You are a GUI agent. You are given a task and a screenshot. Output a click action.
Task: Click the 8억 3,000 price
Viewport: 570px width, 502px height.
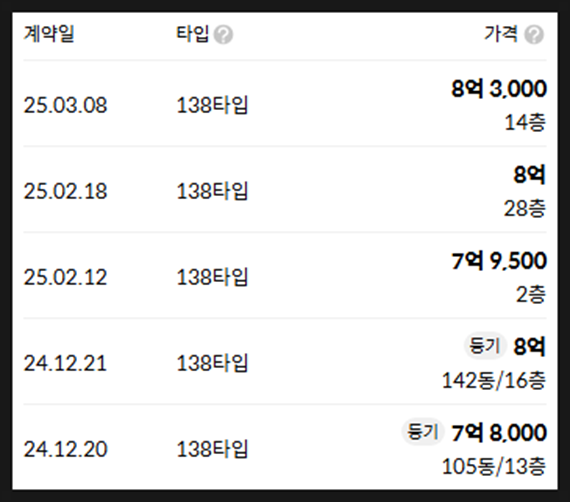[499, 88]
